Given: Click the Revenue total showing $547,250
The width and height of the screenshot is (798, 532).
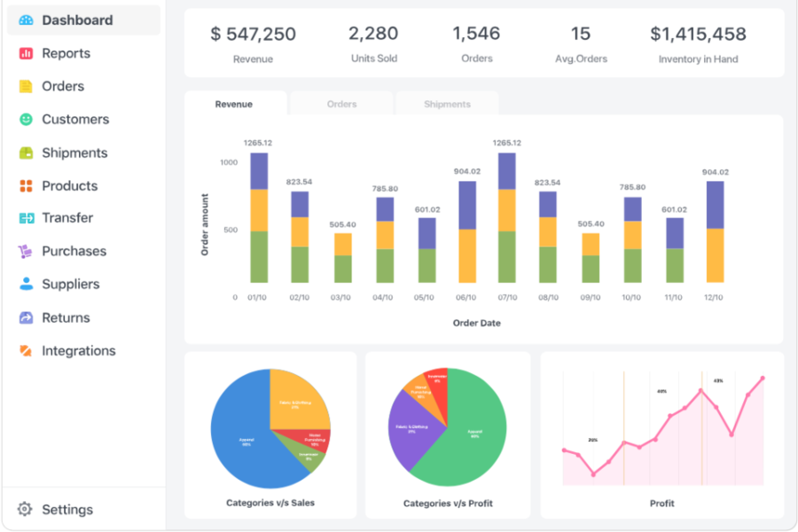Looking at the screenshot, I should click(254, 34).
